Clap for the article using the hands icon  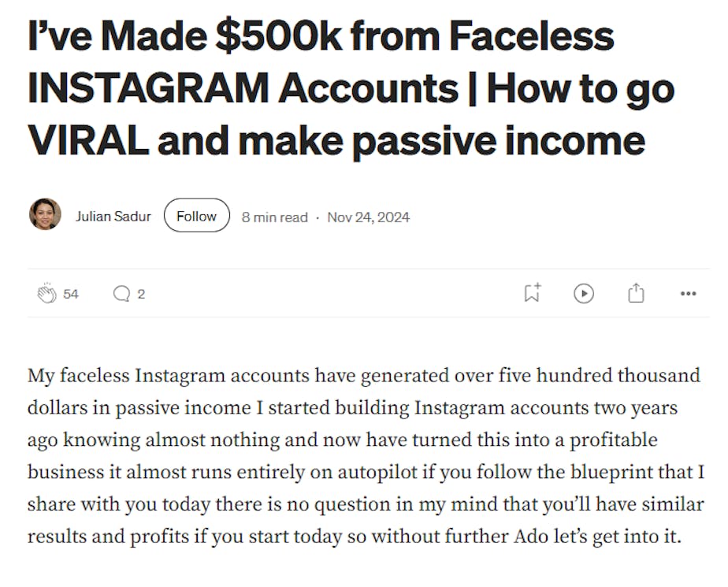point(46,294)
